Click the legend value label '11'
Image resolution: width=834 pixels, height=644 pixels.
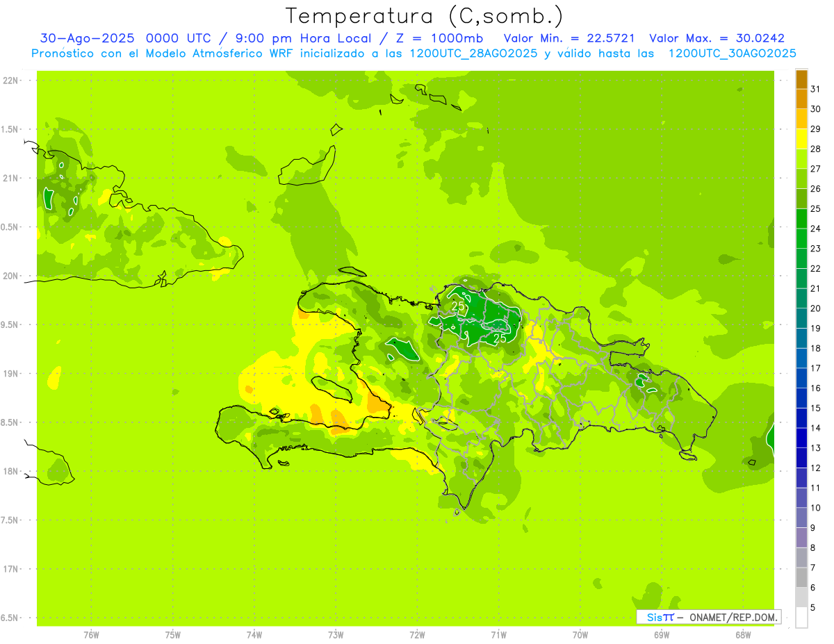815,488
